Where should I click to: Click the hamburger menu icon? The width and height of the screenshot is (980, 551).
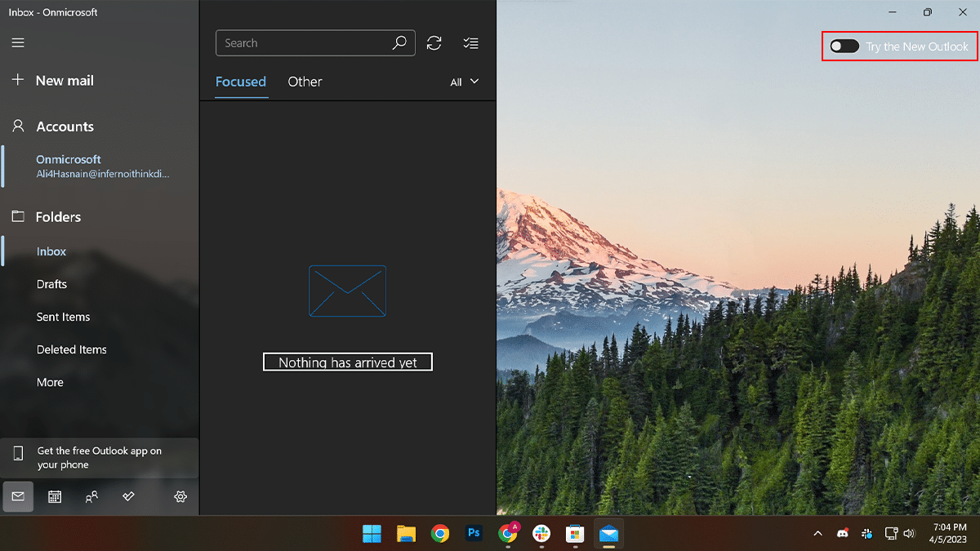click(x=18, y=43)
